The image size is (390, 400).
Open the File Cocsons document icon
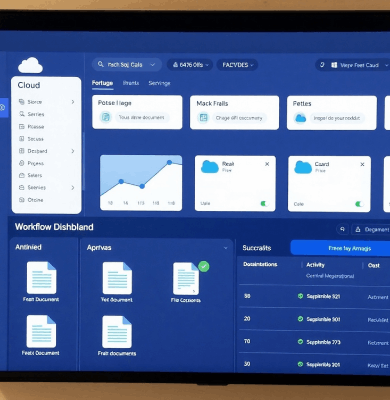pos(186,278)
